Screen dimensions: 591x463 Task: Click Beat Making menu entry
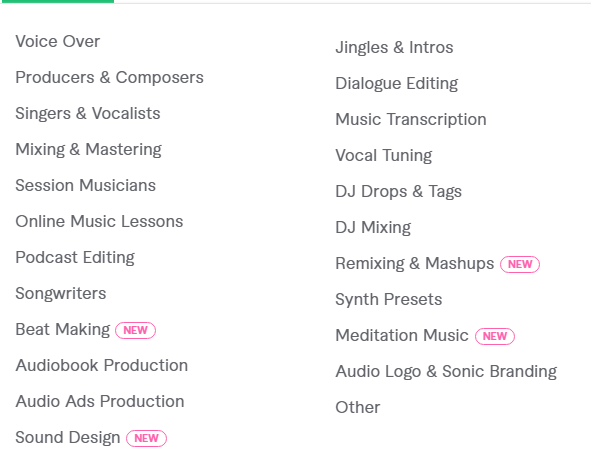(x=63, y=330)
